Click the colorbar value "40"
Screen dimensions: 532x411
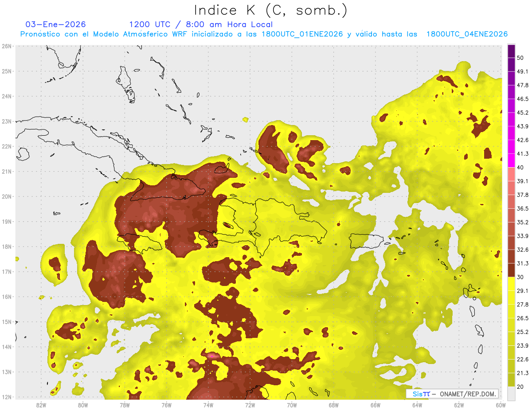point(520,168)
